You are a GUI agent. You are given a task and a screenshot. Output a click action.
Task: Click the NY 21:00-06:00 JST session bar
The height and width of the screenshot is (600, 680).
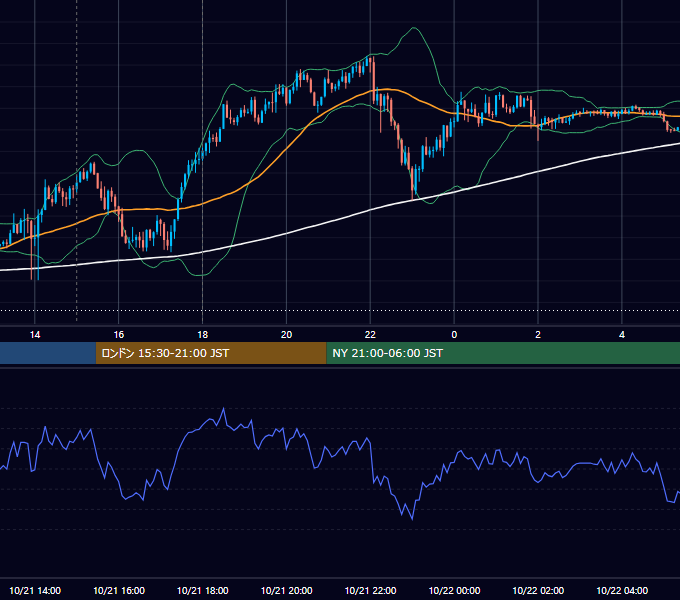coord(503,353)
